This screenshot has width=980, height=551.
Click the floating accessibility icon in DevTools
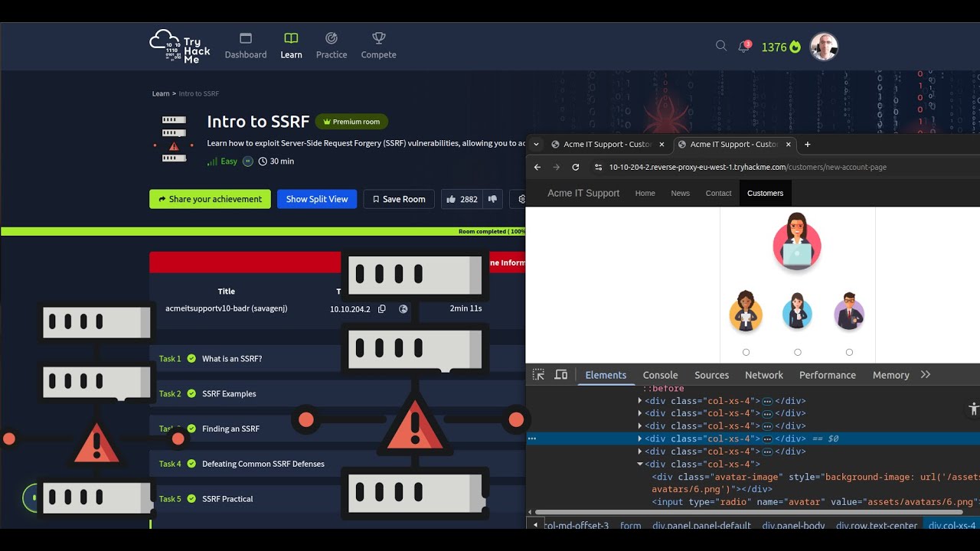pos(973,409)
